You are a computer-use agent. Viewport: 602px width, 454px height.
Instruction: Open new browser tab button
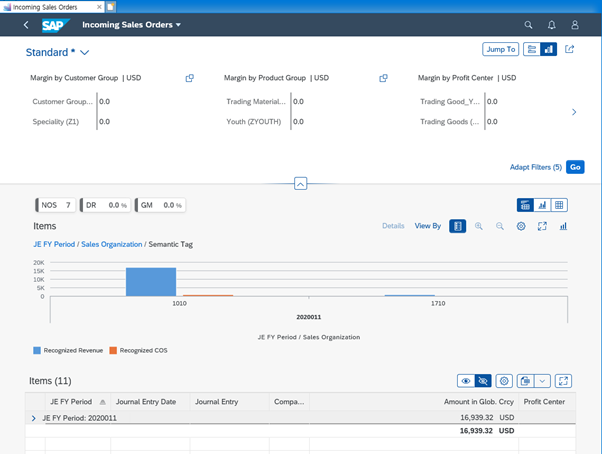pos(110,7)
